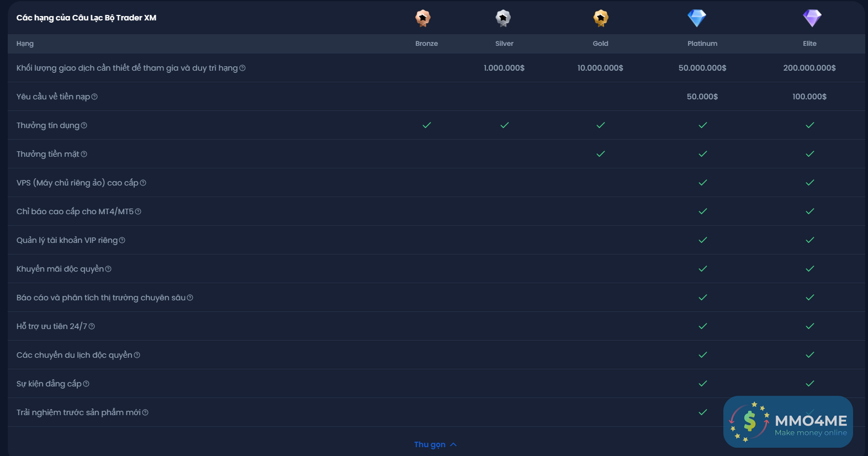
Task: Click the blue Platinum diamond icon
Action: 697,18
